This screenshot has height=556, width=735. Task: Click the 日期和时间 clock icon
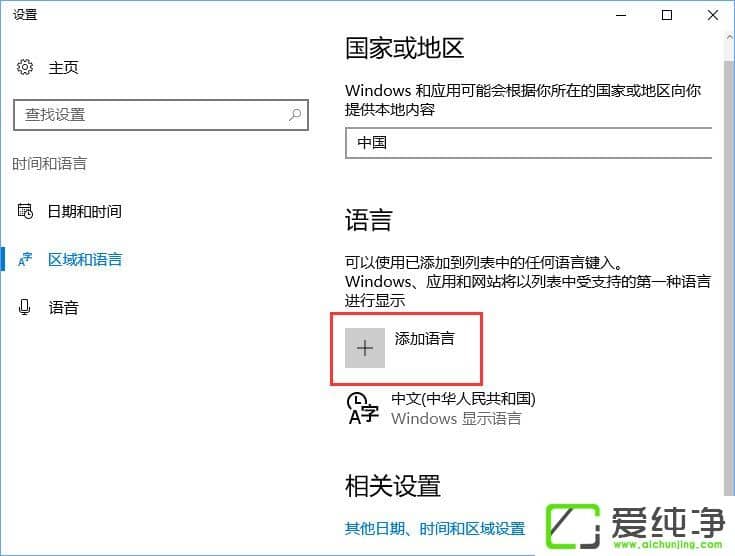[25, 212]
